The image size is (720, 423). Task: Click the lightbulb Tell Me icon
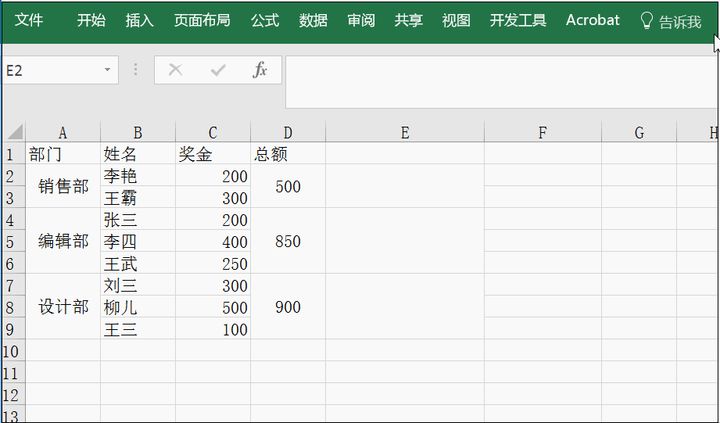tap(646, 21)
